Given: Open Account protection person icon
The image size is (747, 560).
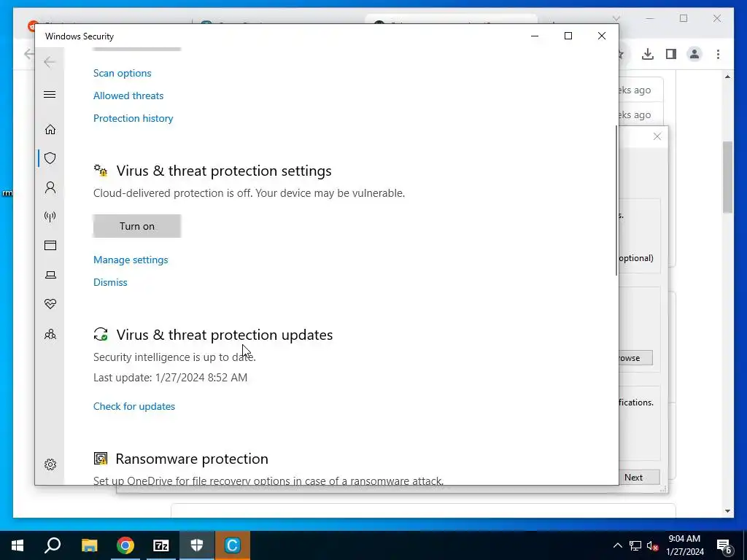Looking at the screenshot, I should (50, 187).
